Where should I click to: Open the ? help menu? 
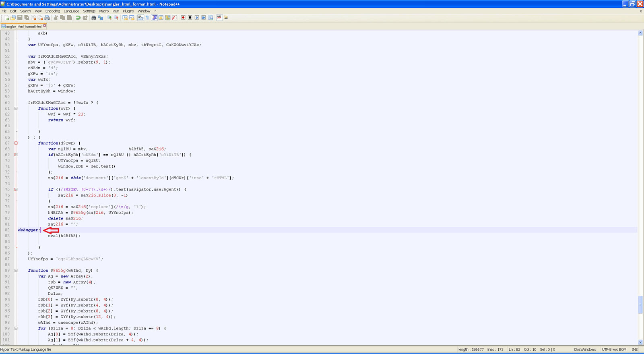point(155,11)
